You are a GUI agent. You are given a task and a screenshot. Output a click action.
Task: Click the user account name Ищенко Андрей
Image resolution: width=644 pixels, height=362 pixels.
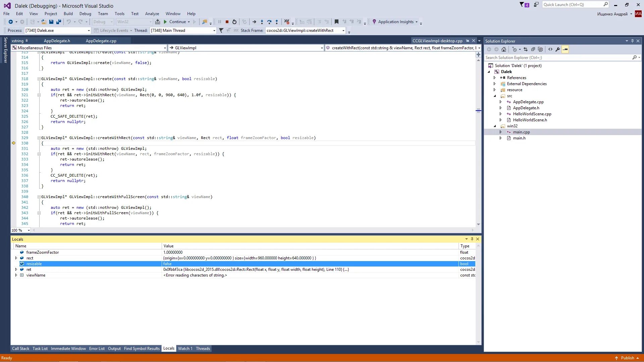pyautogui.click(x=612, y=14)
